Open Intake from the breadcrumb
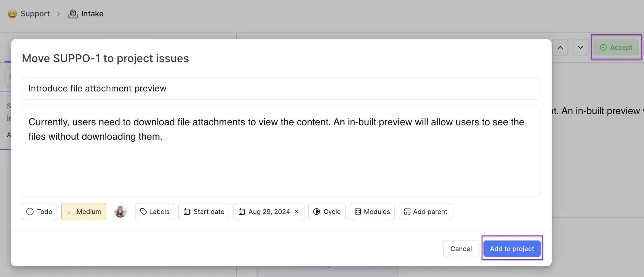 point(92,14)
